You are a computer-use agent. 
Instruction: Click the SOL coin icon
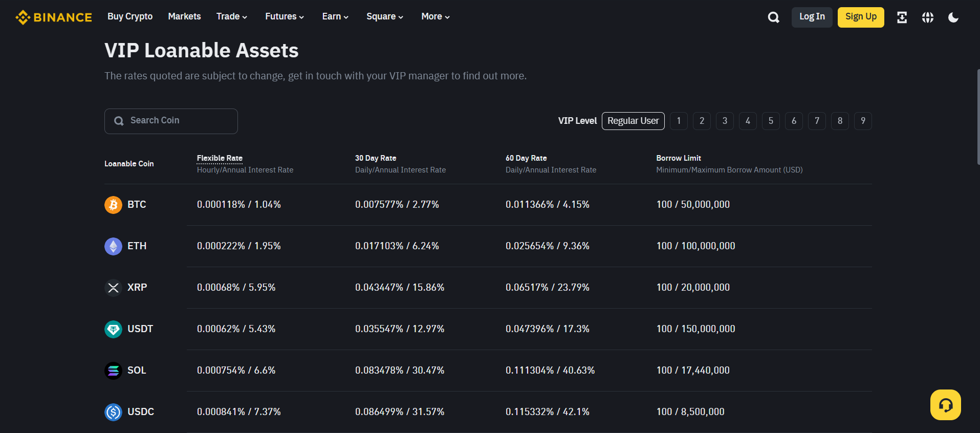point(113,371)
